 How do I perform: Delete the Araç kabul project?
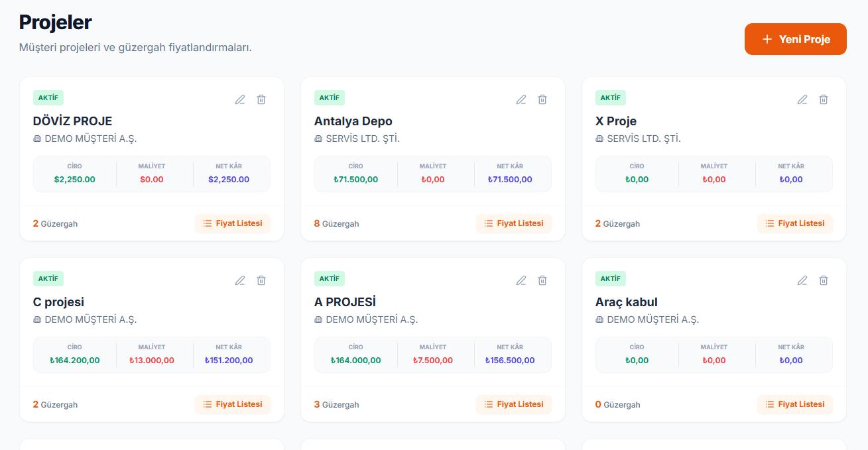(824, 280)
